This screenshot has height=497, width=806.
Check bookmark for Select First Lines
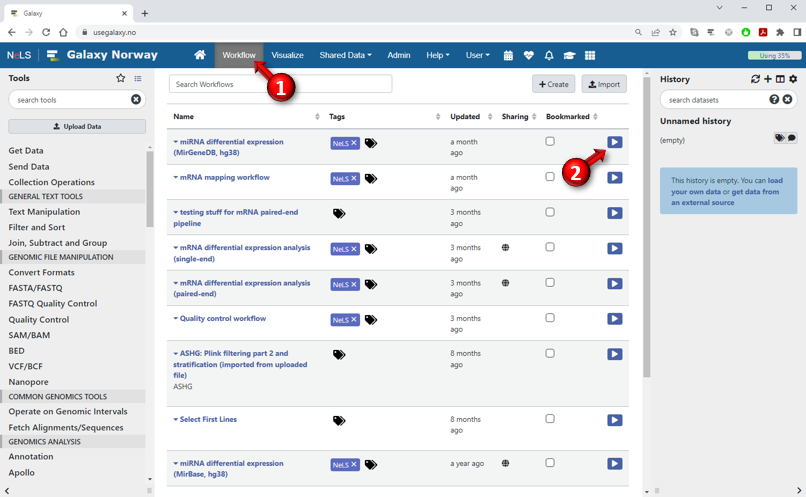point(550,419)
